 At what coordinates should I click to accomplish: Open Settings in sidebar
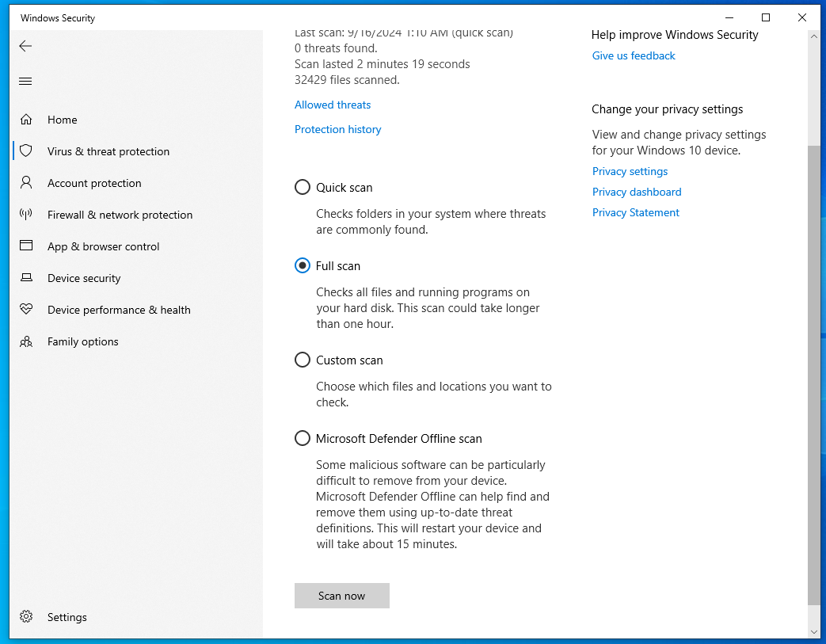tap(67, 617)
